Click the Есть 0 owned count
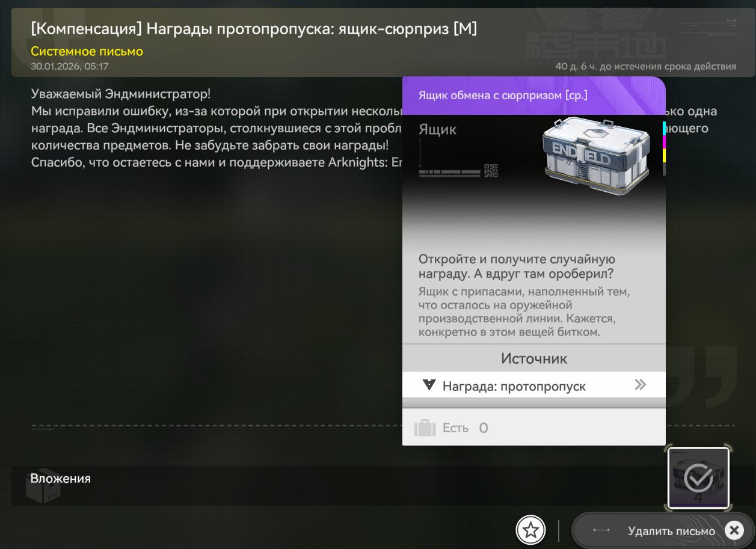 465,428
